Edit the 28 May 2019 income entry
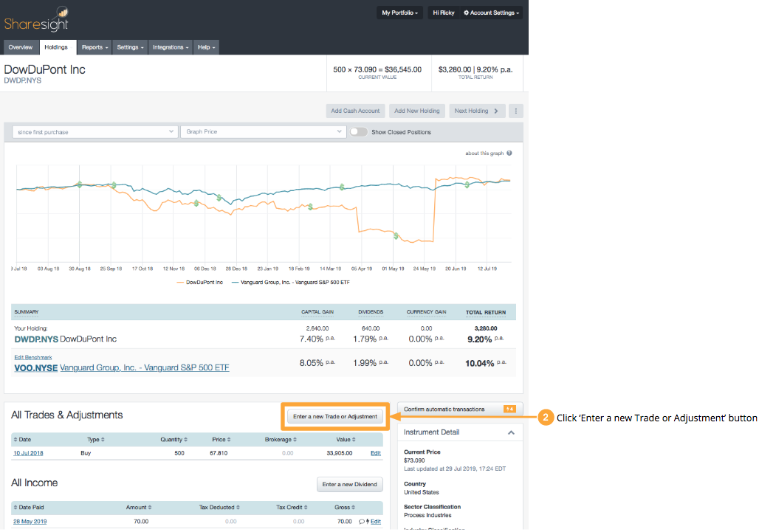Image resolution: width=759 pixels, height=532 pixels. [x=376, y=522]
